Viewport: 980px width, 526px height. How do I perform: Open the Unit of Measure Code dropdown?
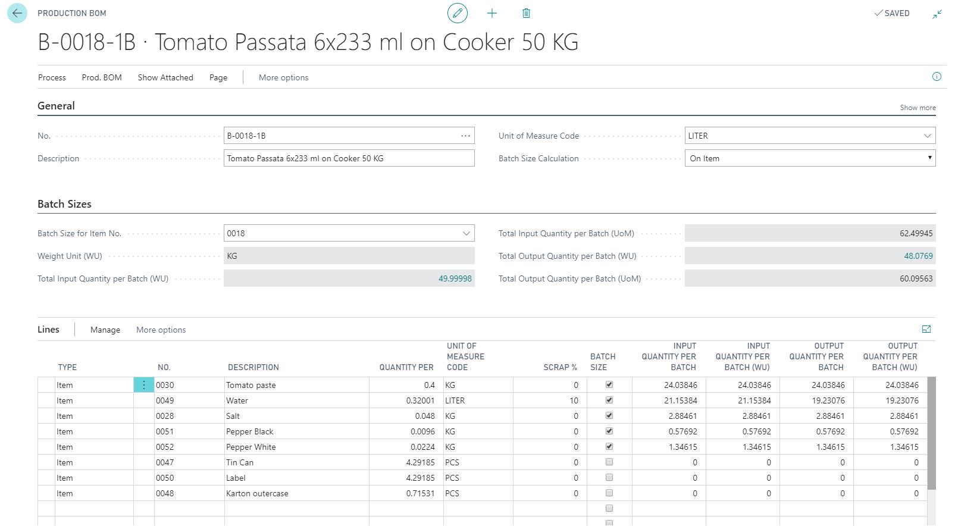[927, 136]
